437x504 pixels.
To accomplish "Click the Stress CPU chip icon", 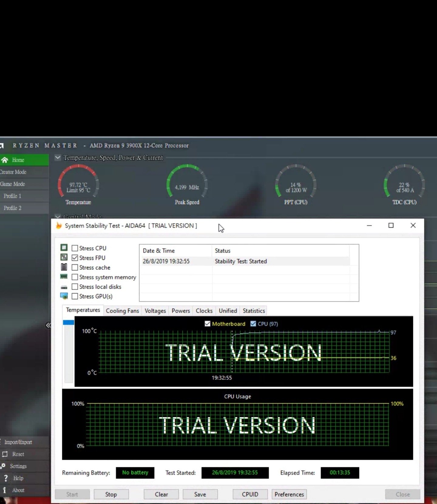I will pyautogui.click(x=64, y=248).
